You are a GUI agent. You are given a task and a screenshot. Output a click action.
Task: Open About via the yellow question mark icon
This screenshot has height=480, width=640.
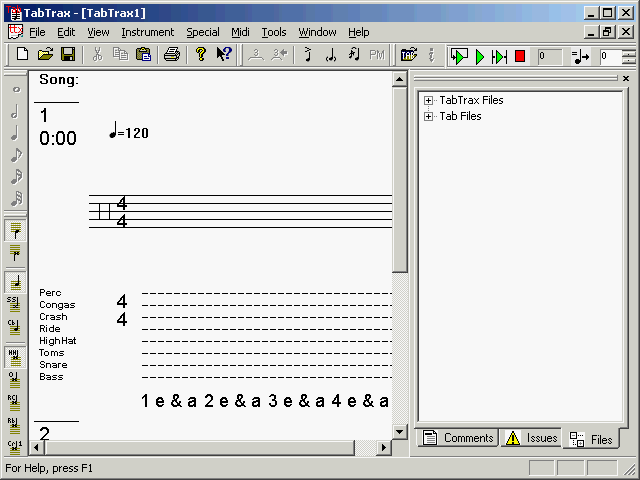(200, 54)
